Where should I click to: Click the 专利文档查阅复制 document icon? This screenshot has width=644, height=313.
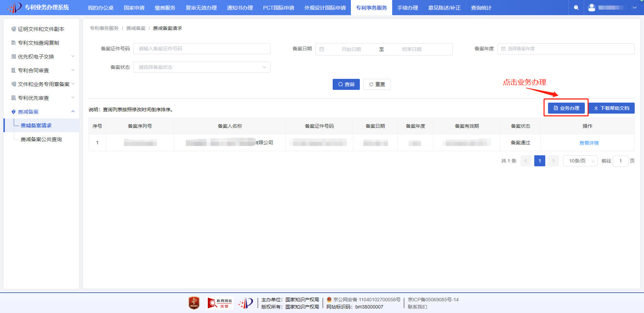[13, 42]
